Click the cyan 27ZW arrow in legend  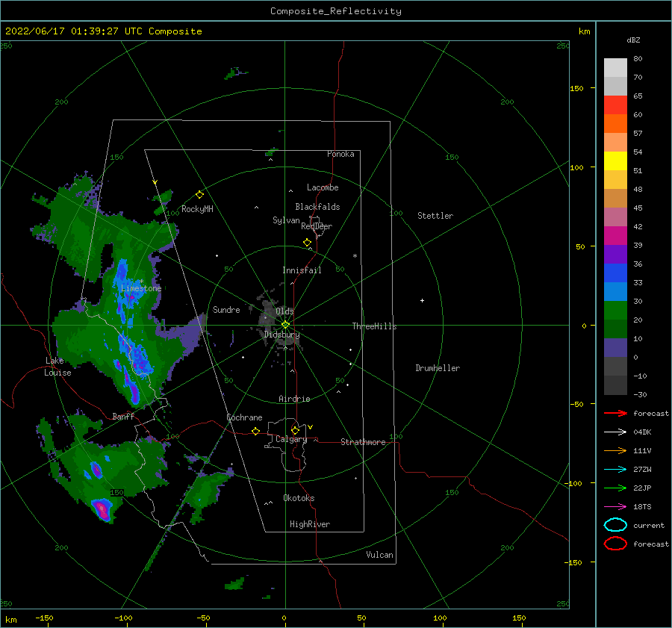point(615,470)
